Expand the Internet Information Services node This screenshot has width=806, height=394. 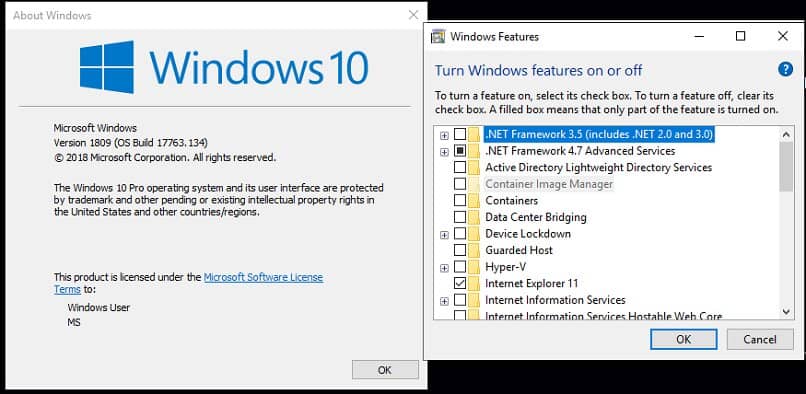[x=444, y=301]
